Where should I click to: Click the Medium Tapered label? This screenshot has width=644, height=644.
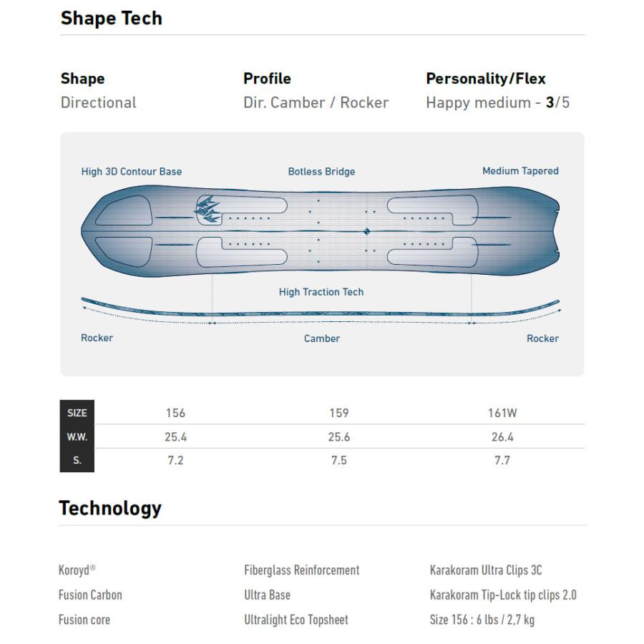pos(520,171)
